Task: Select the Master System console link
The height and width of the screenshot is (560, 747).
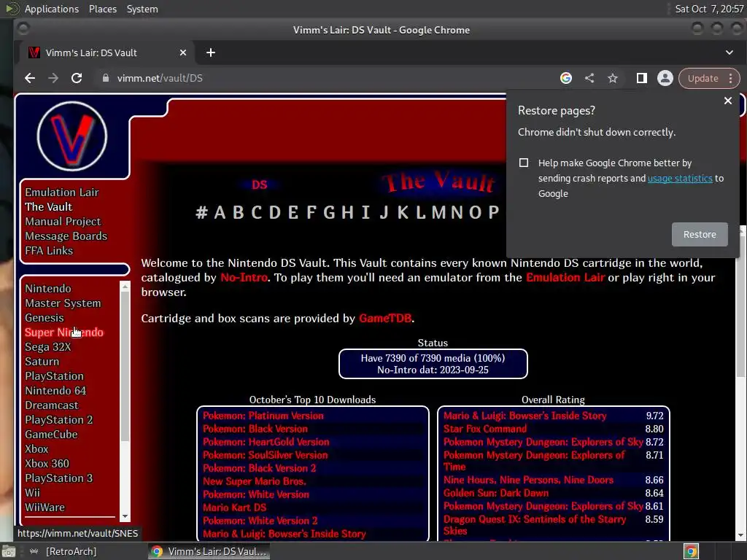Action: 63,303
